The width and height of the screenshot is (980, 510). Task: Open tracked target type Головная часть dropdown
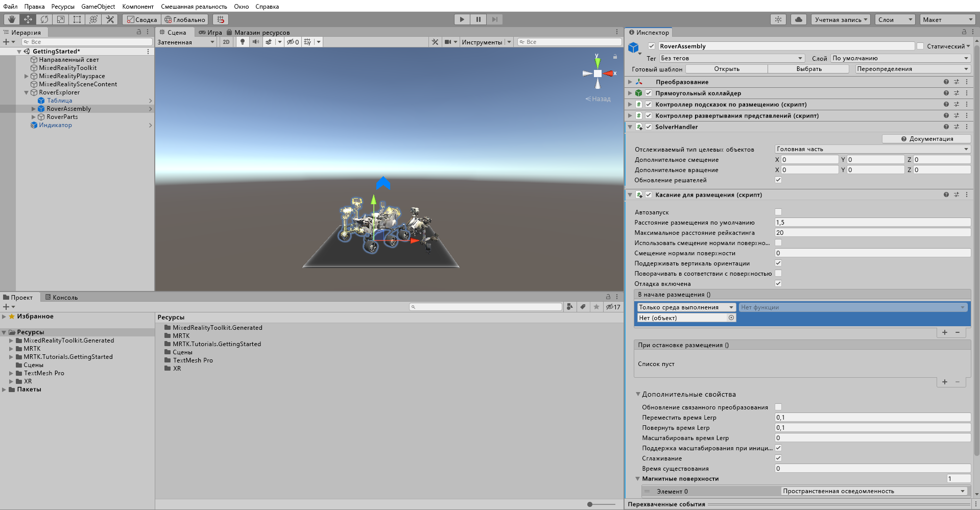tap(873, 149)
